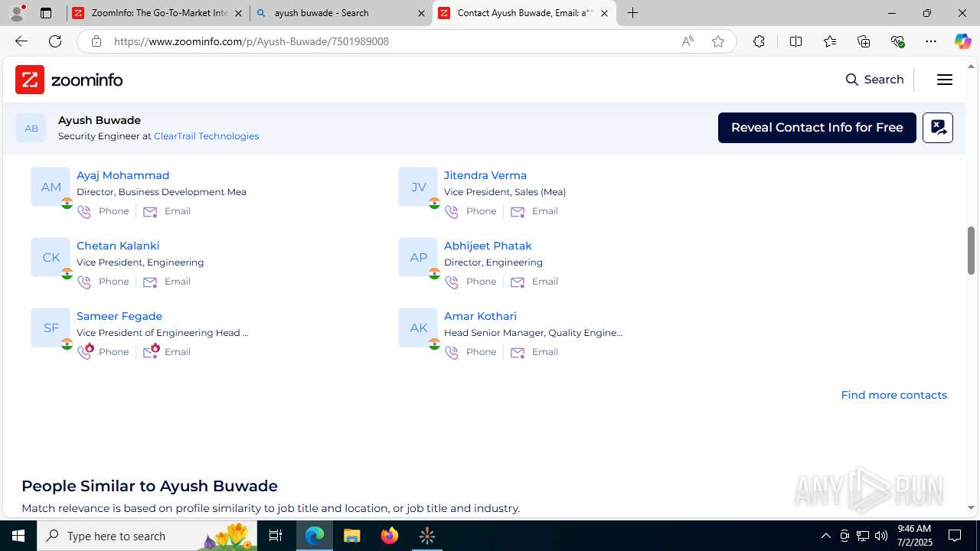Click Phone icon for Amar Kothari

pos(452,352)
